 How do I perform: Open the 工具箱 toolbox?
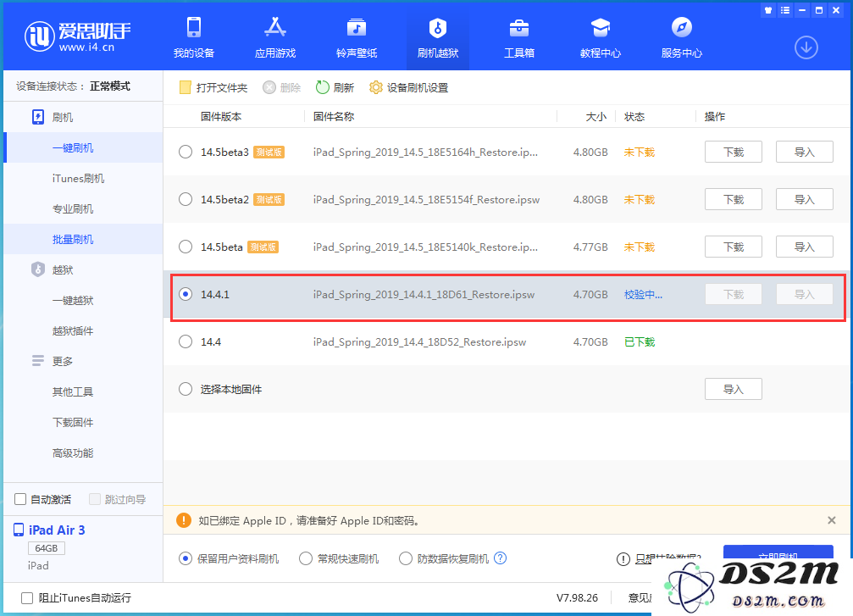tap(519, 37)
